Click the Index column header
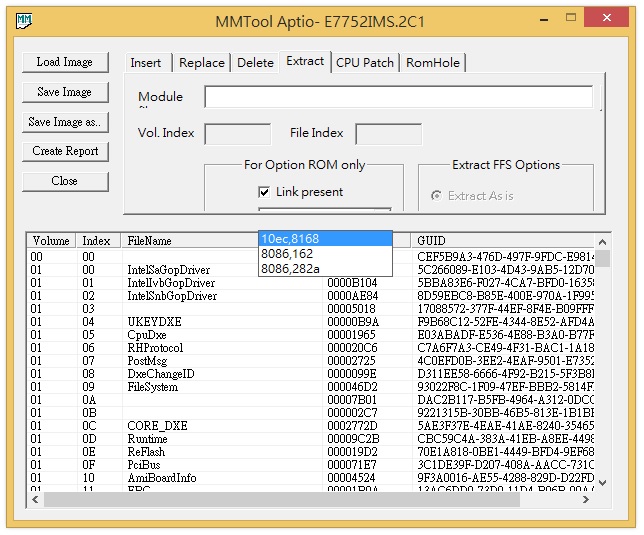The image size is (644, 535). click(x=99, y=241)
